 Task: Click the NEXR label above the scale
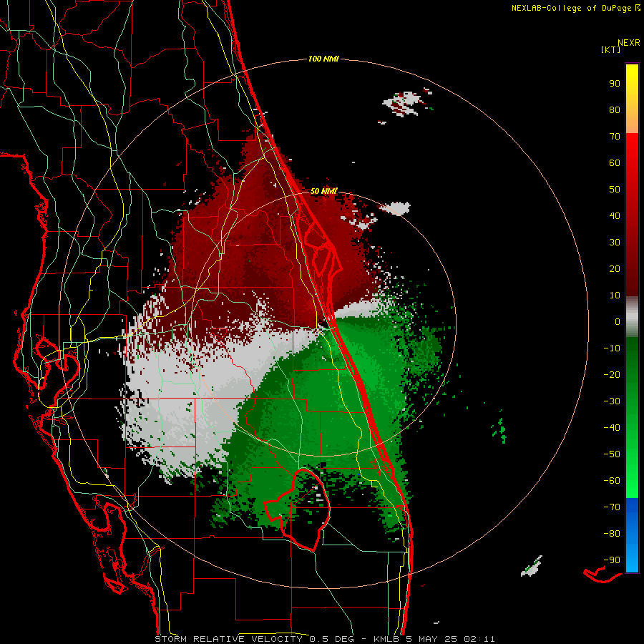628,43
